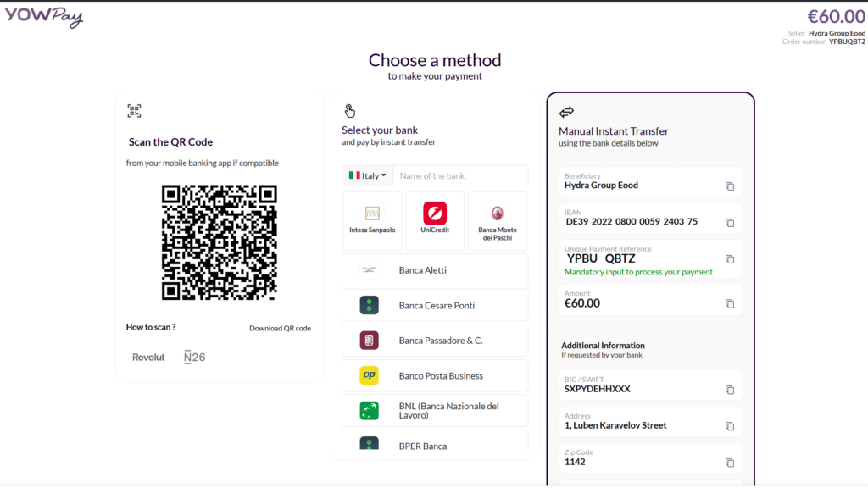Copy the Beneficiary name Hydra Group Eood
Screen dimensions: 868x488
[x=729, y=182]
